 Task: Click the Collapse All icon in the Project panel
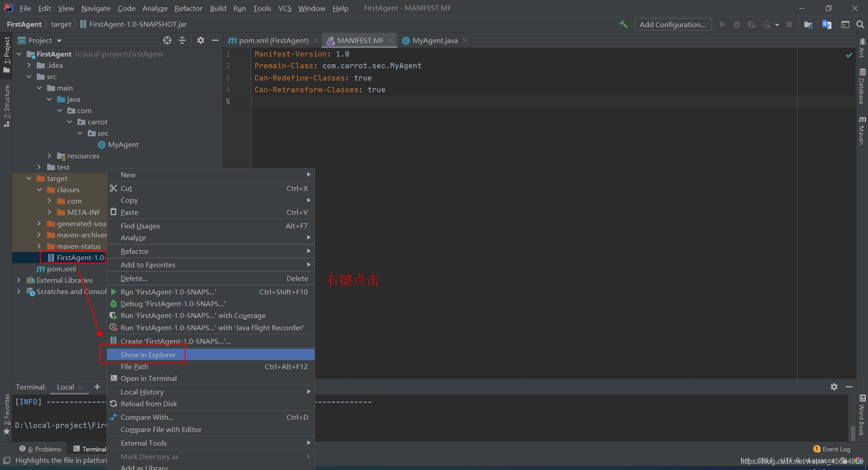[182, 40]
